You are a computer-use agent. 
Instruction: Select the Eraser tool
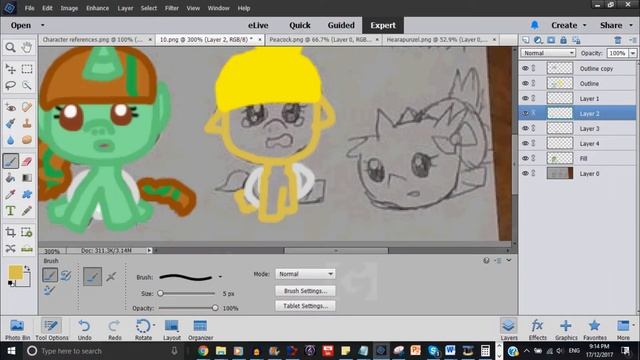(x=27, y=161)
